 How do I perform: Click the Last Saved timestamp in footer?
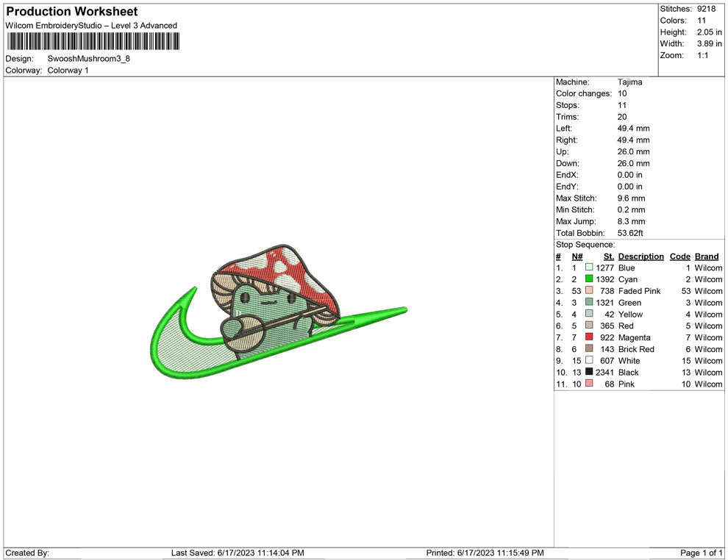238,553
